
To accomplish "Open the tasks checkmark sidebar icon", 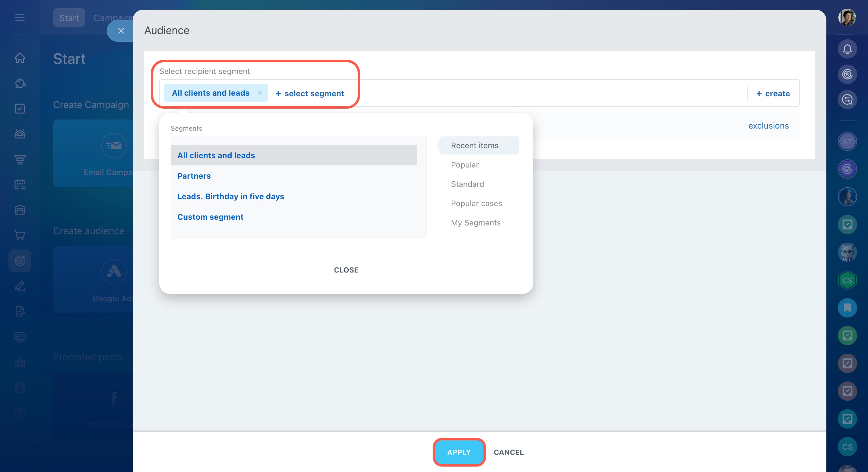I will coord(20,109).
